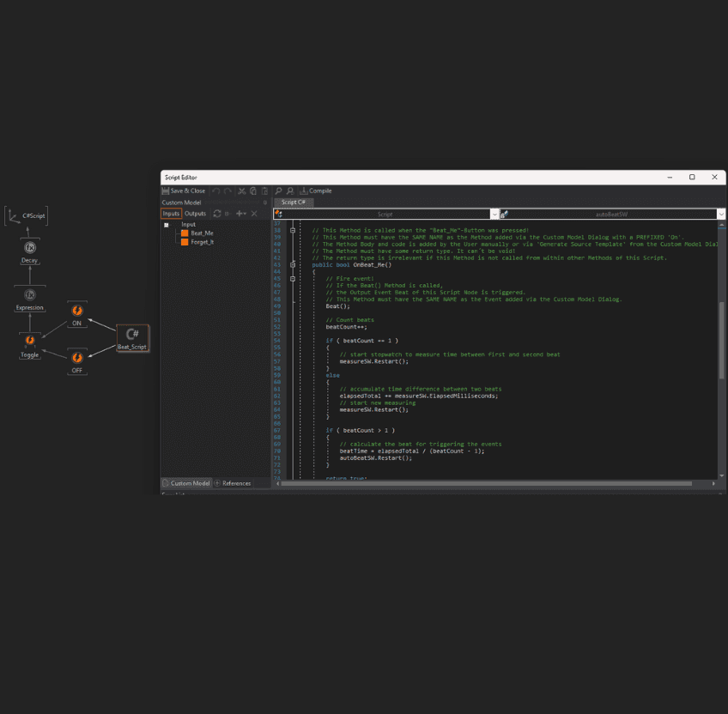Select the Beat_Script C# node

pyautogui.click(x=132, y=337)
